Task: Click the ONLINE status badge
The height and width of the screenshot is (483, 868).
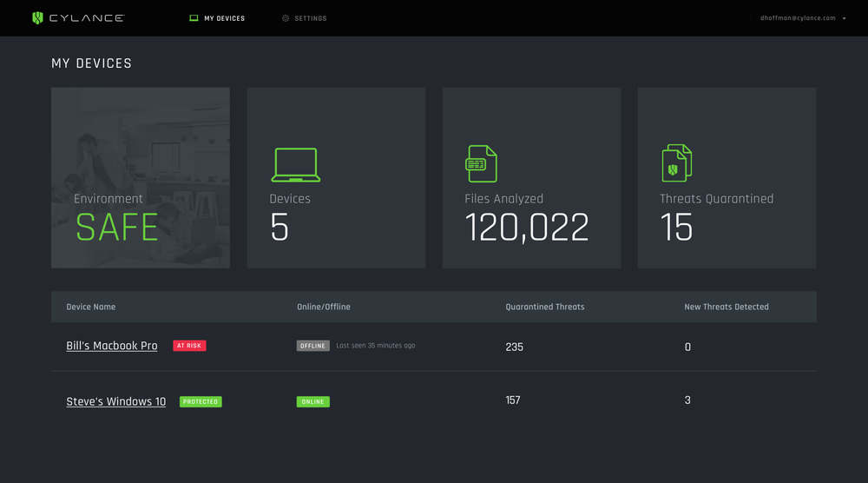Action: (x=312, y=401)
